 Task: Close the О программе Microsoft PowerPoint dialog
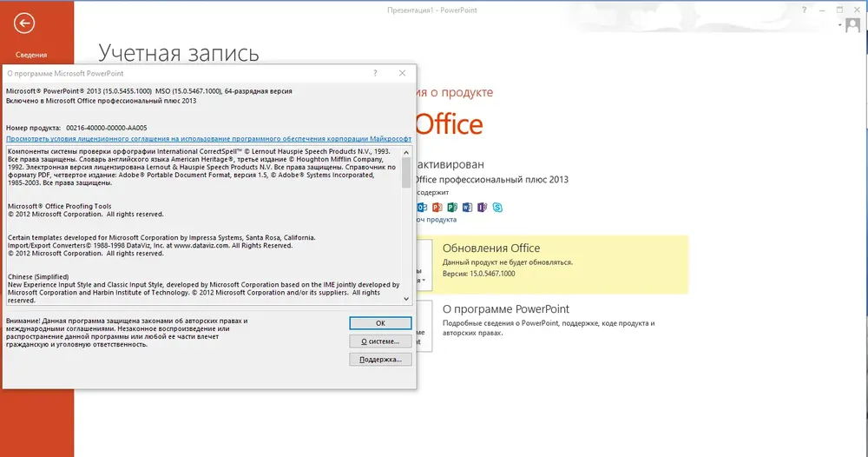(x=403, y=73)
